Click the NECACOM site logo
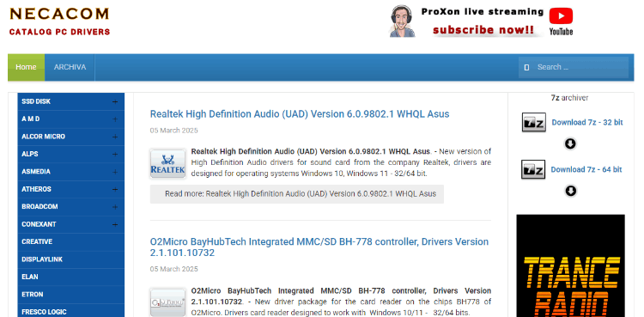The height and width of the screenshot is (317, 644). tap(59, 14)
